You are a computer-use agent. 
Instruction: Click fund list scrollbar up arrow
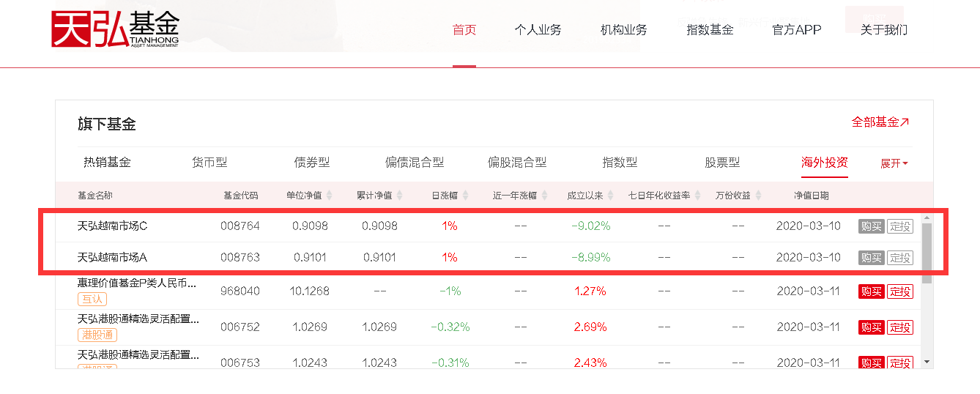[927, 218]
